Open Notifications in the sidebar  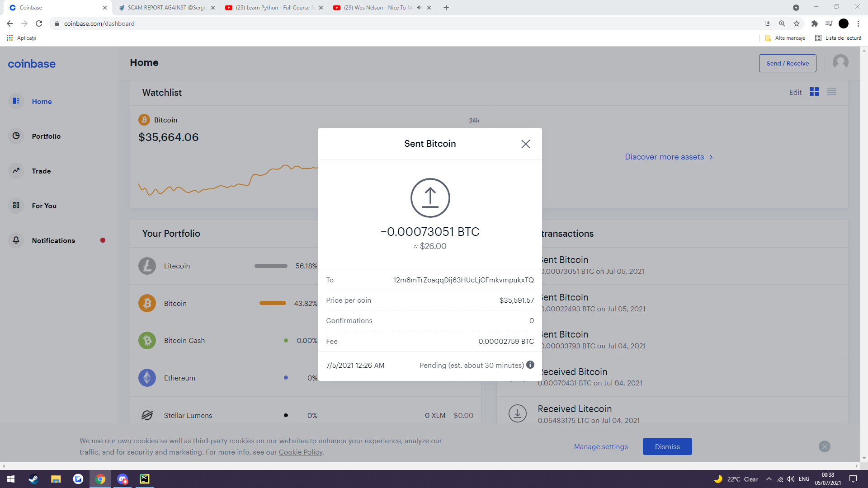coord(53,240)
